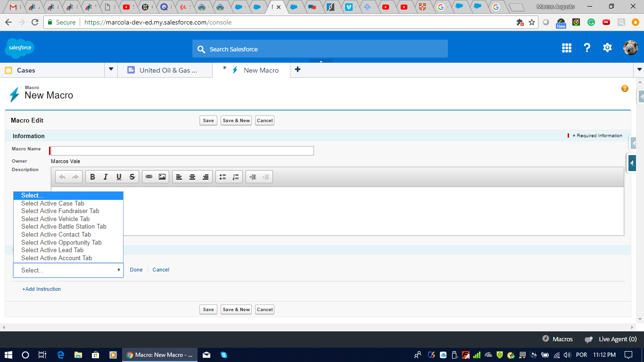Toggle underline formatting in the Description editor

tap(119, 177)
